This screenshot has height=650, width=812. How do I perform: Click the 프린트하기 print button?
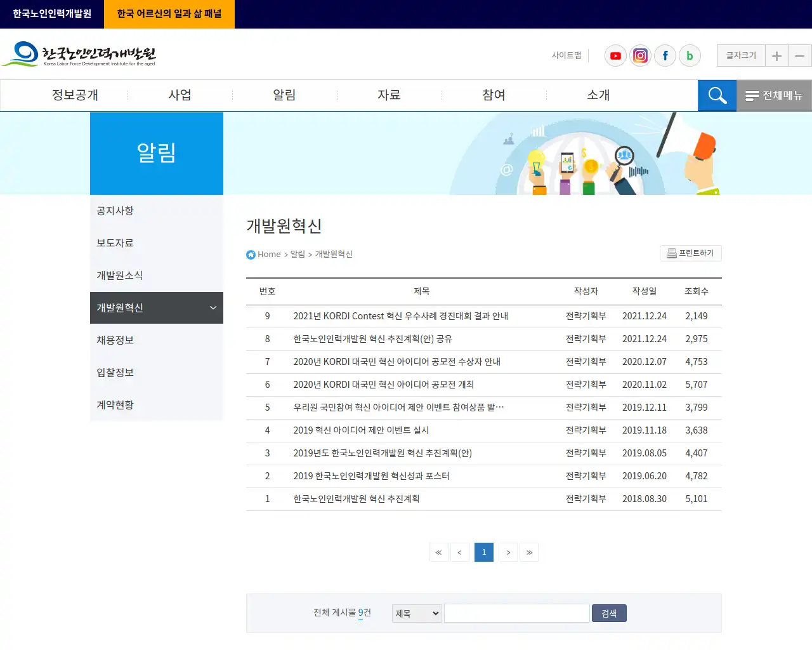690,253
